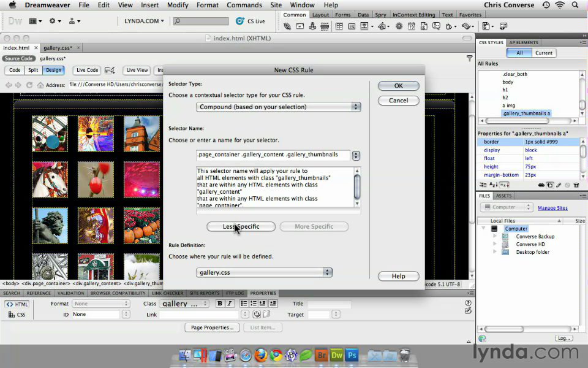Click the Home icon in address bar
The height and width of the screenshot is (368, 588).
(40, 85)
